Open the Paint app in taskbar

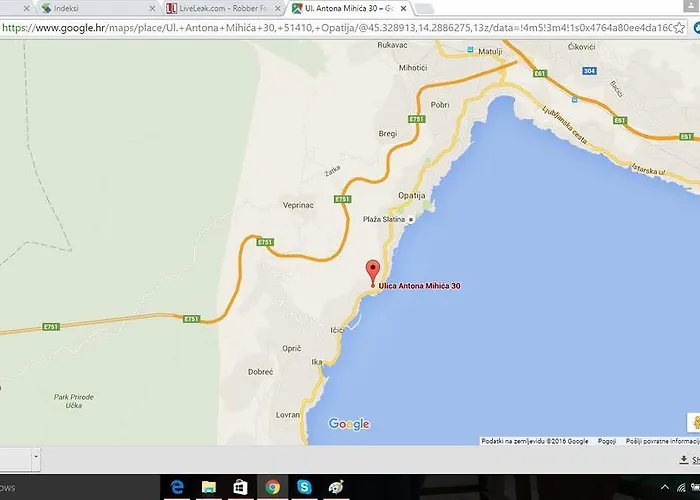coord(336,487)
